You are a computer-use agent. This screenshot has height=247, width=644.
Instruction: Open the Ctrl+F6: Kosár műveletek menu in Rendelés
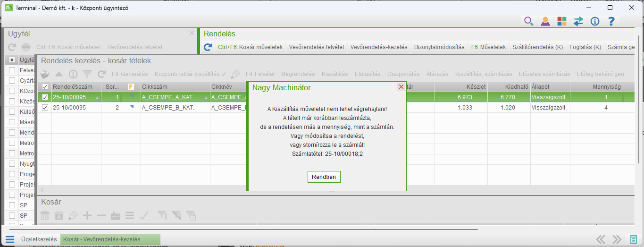pyautogui.click(x=250, y=47)
